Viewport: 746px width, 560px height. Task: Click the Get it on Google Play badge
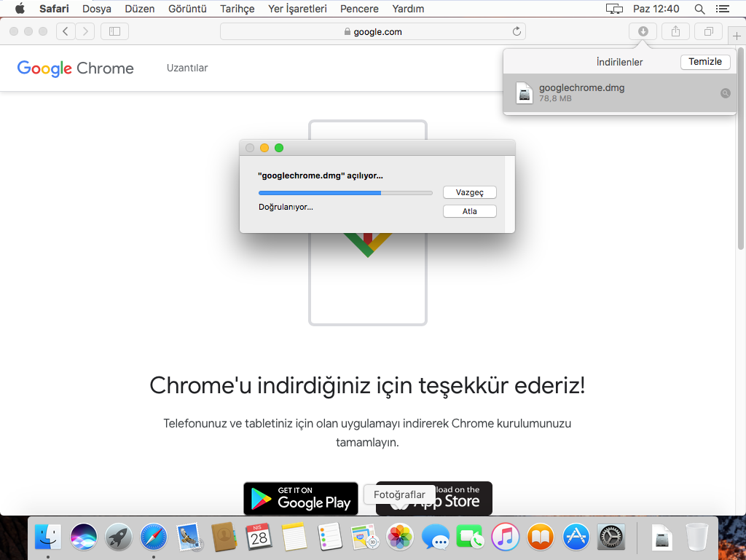click(301, 499)
